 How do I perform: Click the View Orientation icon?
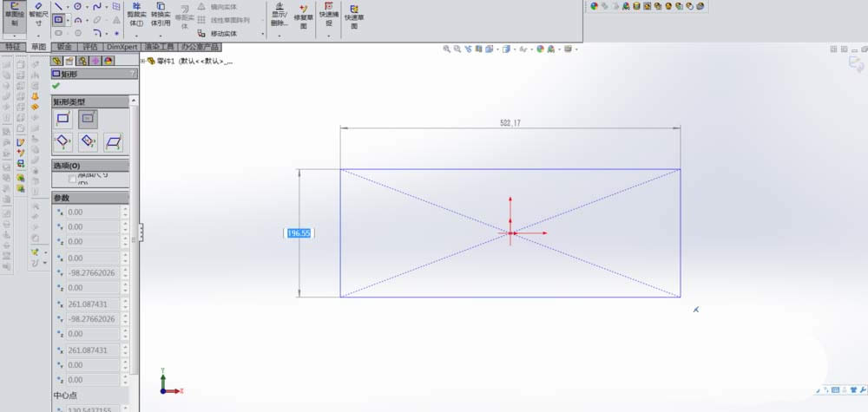[x=489, y=49]
